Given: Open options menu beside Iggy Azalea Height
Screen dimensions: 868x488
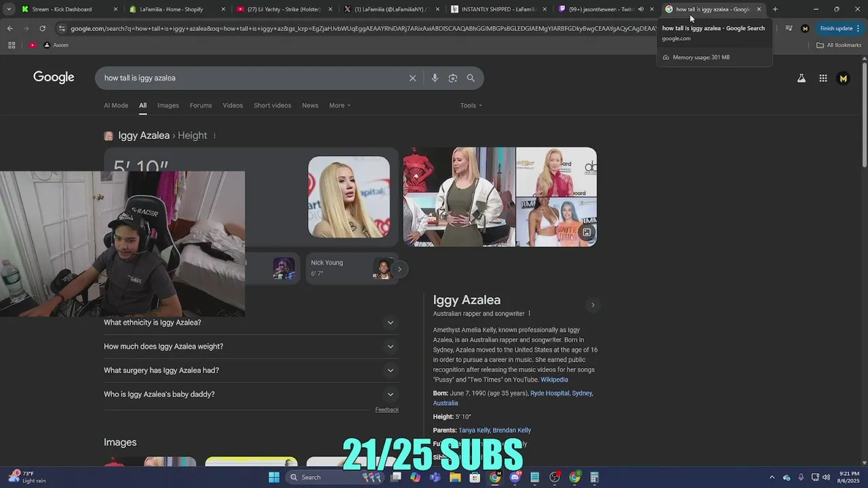Looking at the screenshot, I should [x=214, y=136].
